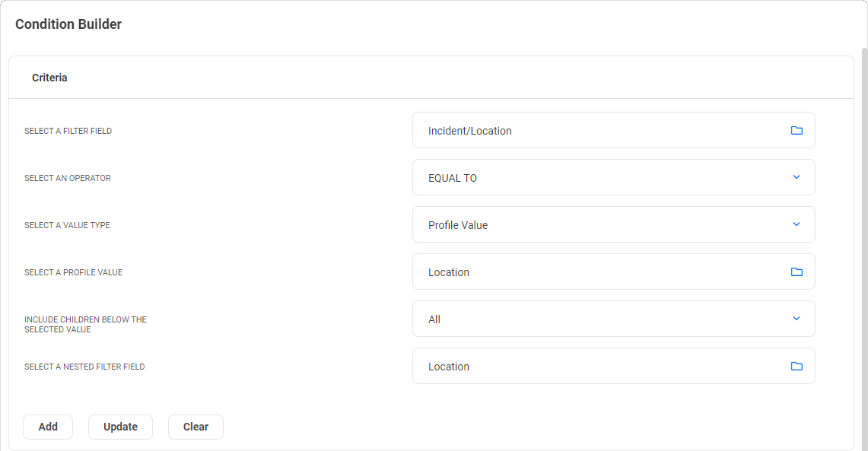Expand the EQUAL TO operator dropdown chevron
Image resolution: width=868 pixels, height=451 pixels.
(796, 177)
